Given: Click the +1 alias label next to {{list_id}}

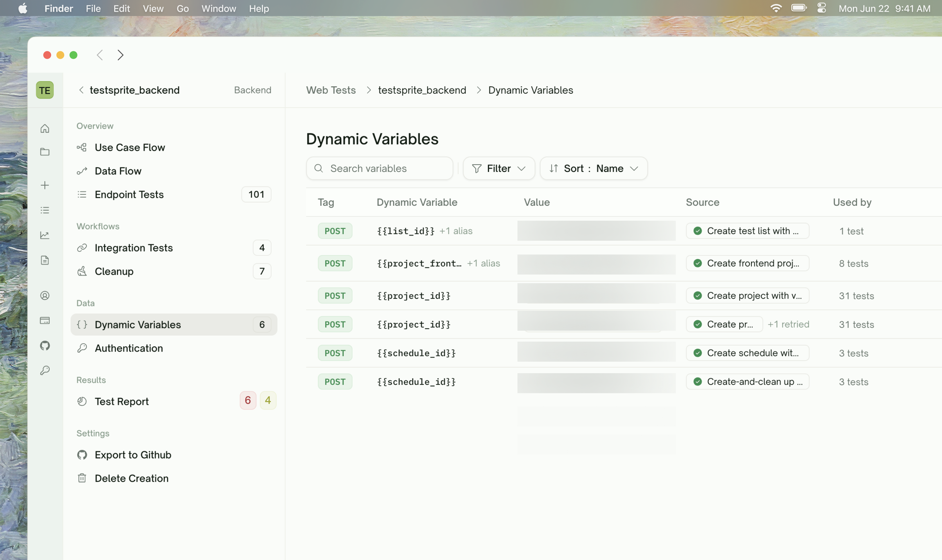Looking at the screenshot, I should [456, 231].
